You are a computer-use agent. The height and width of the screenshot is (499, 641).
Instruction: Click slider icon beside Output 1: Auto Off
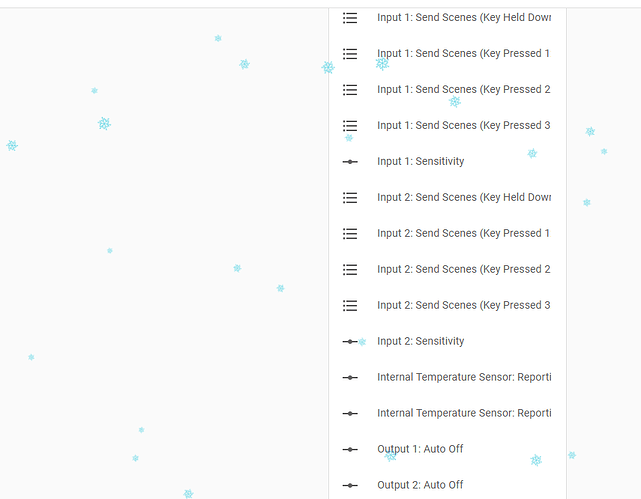[350, 450]
